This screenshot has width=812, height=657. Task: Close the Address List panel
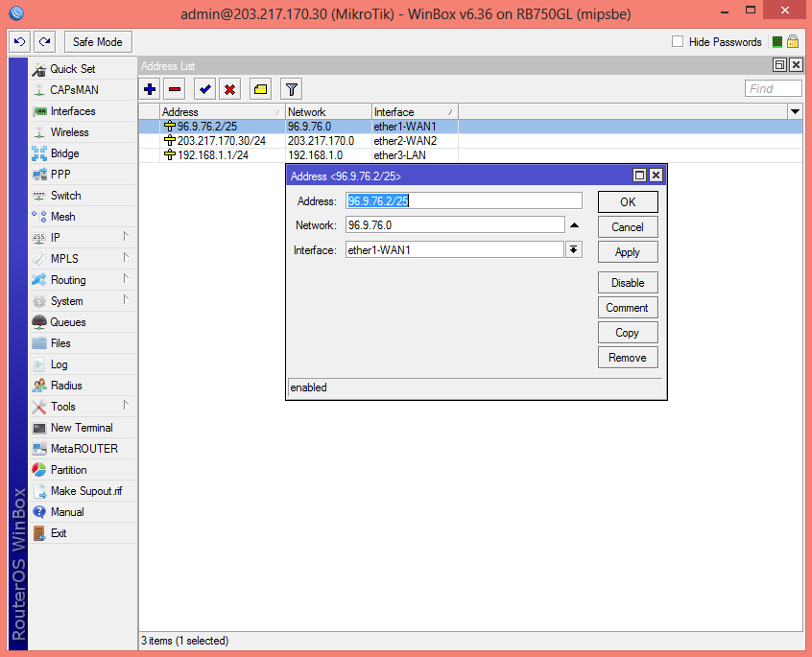[796, 65]
